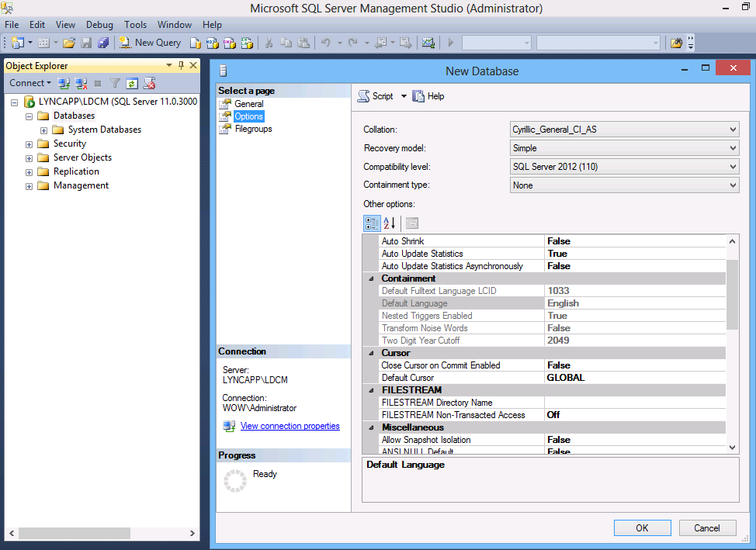Open the File menu
Image resolution: width=756 pixels, height=550 pixels.
tap(12, 25)
